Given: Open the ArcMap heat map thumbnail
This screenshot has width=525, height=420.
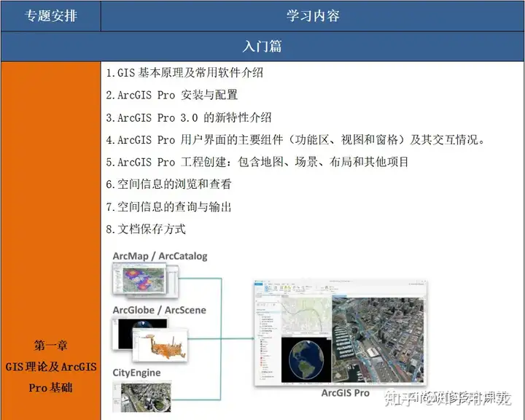Looking at the screenshot, I should coord(139,279).
